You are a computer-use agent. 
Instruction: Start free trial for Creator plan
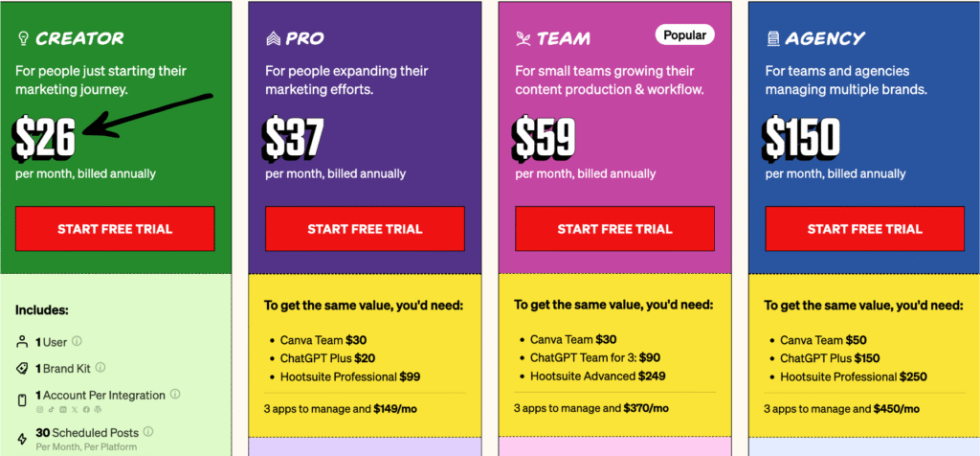tap(115, 229)
